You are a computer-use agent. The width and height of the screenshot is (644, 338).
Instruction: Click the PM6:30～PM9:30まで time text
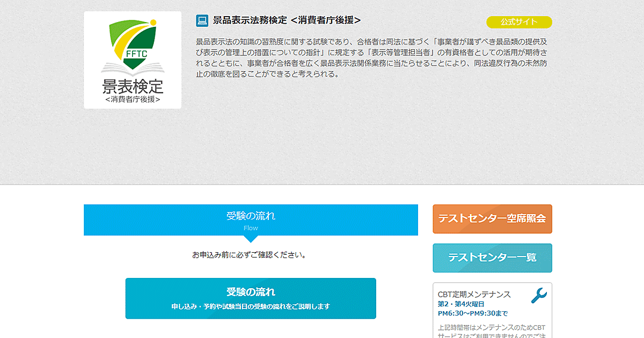click(473, 313)
